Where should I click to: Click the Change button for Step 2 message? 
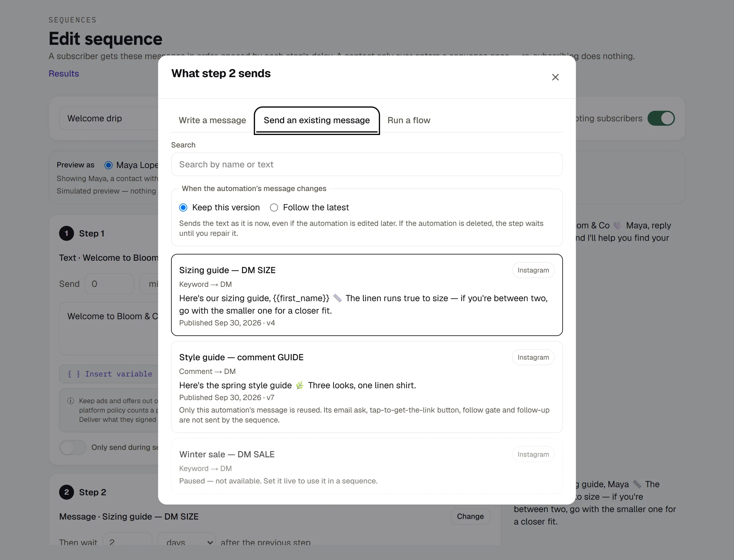[470, 516]
